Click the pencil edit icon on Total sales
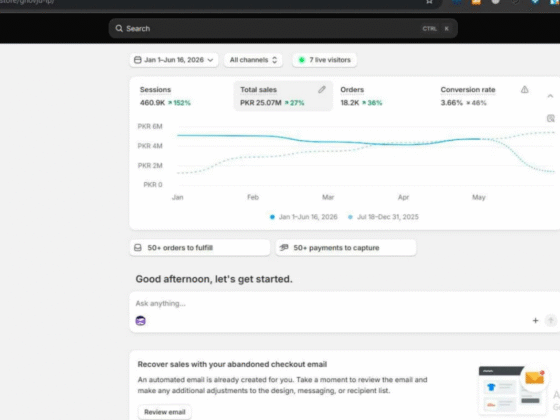Screen dimensions: 560x420 click(322, 90)
